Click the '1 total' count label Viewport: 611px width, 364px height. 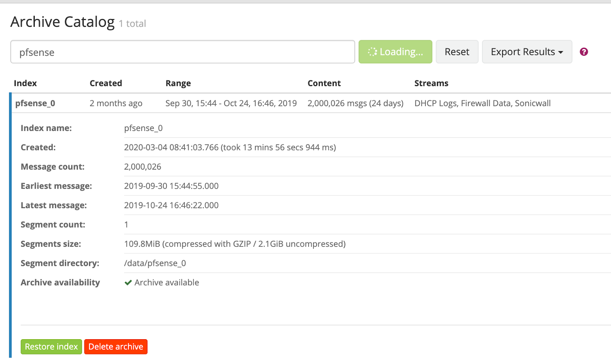pos(133,24)
